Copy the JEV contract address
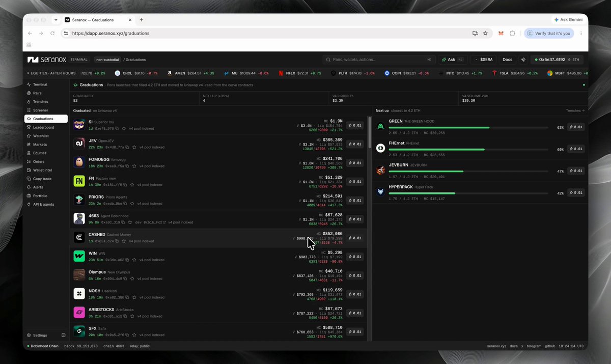Image resolution: width=611 pixels, height=364 pixels. pos(127,147)
